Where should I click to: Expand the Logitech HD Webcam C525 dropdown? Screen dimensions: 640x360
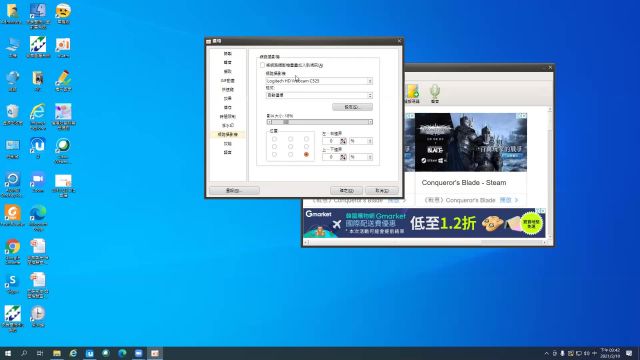pyautogui.click(x=319, y=81)
